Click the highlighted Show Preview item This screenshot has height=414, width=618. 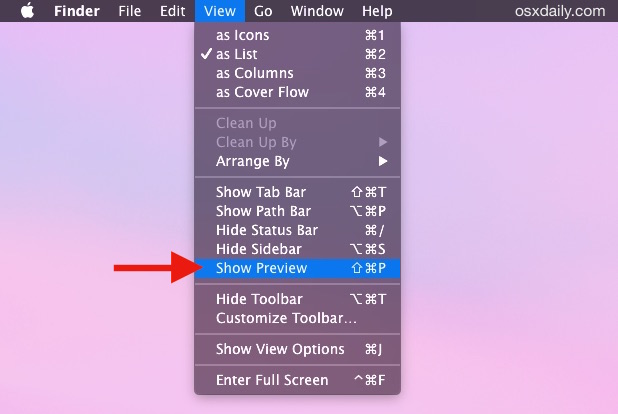[262, 268]
